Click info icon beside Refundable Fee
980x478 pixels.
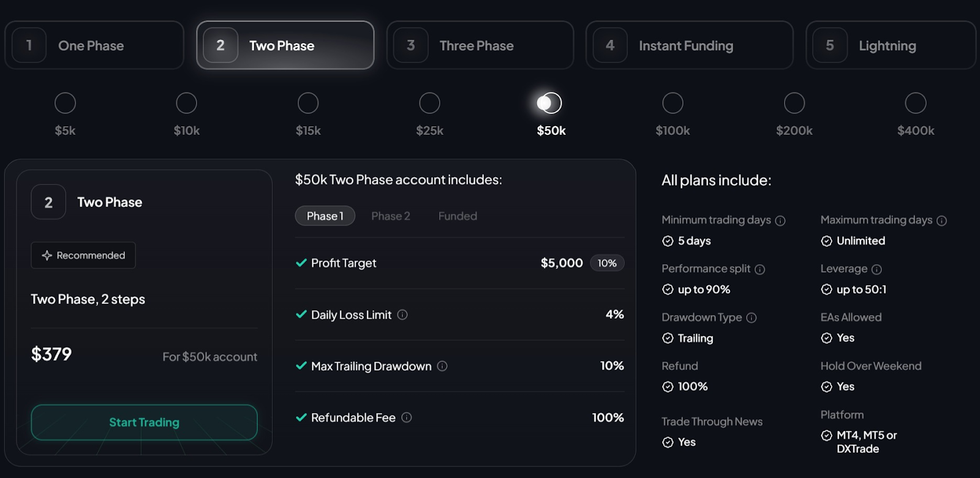407,417
